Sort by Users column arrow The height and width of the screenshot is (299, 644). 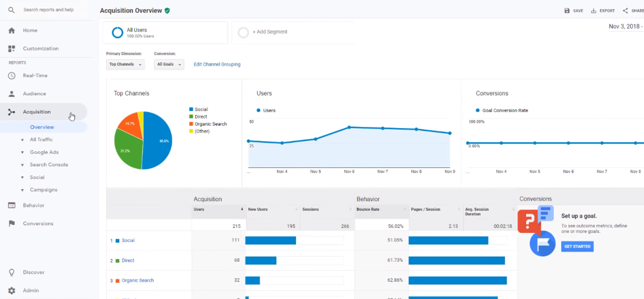tap(242, 210)
